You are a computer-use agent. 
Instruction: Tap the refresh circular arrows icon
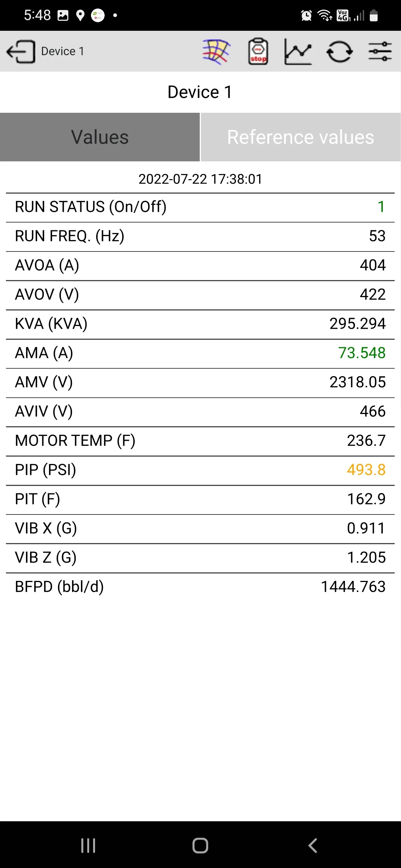339,51
